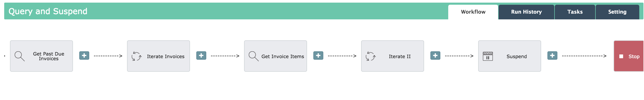Click the red Stop node
Screen dimensions: 644x100
[x=629, y=56]
